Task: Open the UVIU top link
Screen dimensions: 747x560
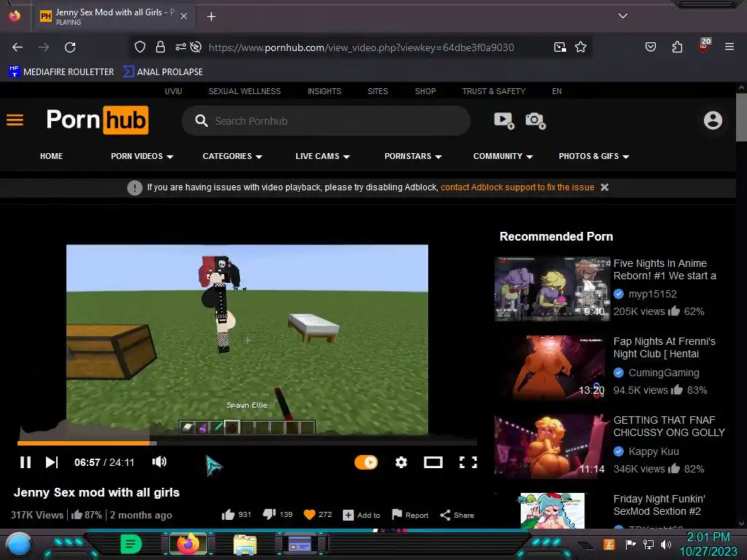Action: click(174, 91)
